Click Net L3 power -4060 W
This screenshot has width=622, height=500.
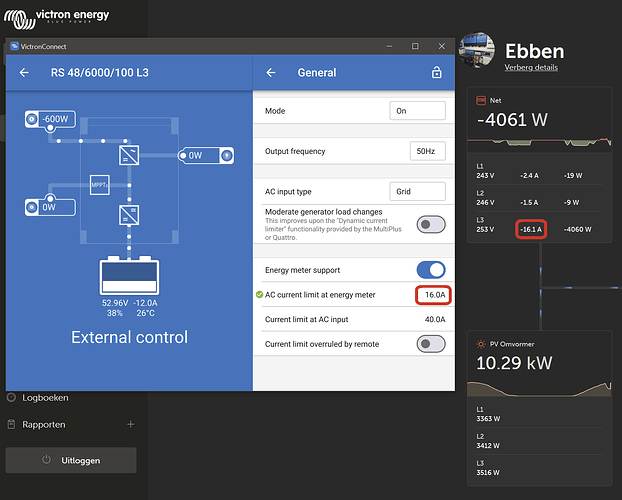(x=578, y=229)
